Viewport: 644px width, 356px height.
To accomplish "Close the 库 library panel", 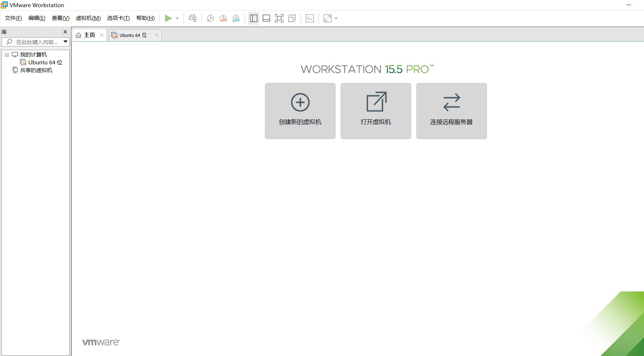I will (65, 32).
